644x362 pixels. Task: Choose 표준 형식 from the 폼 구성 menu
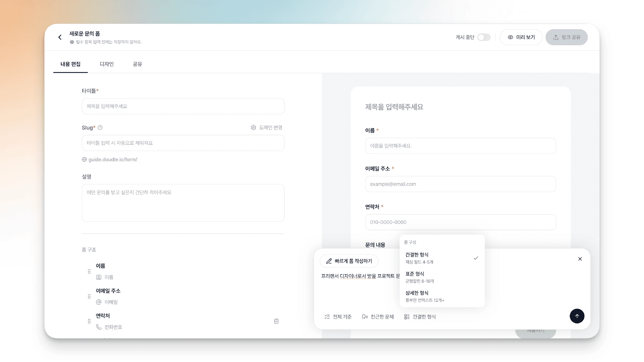click(x=442, y=277)
